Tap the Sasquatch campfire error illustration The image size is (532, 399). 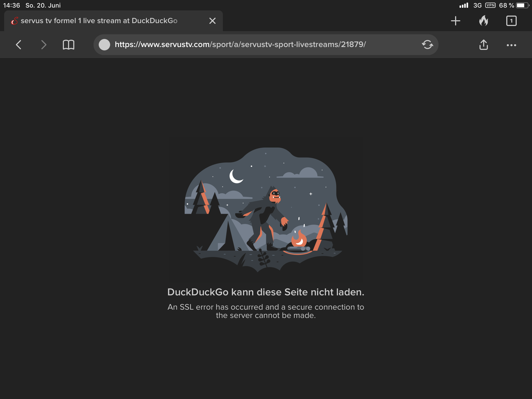266,210
